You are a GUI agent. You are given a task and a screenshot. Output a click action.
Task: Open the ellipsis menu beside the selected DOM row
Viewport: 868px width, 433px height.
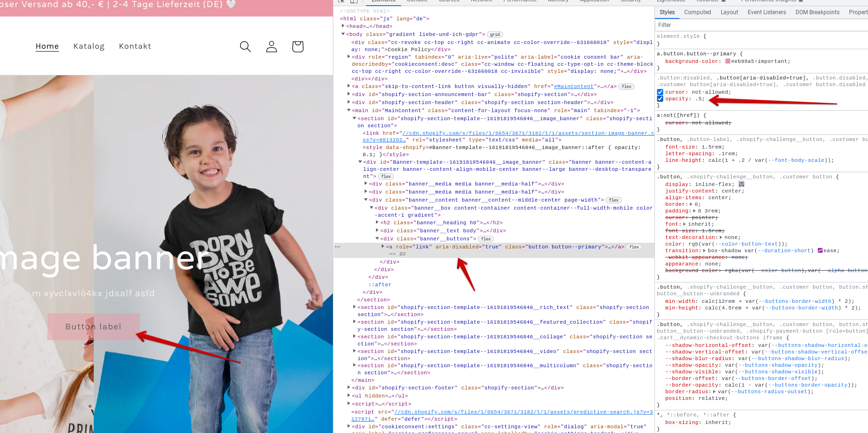coord(337,247)
